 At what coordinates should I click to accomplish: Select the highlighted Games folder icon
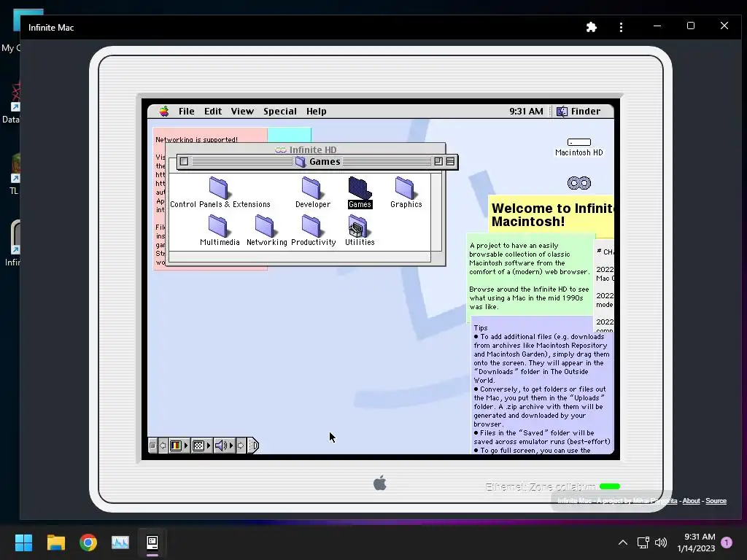[x=360, y=192]
